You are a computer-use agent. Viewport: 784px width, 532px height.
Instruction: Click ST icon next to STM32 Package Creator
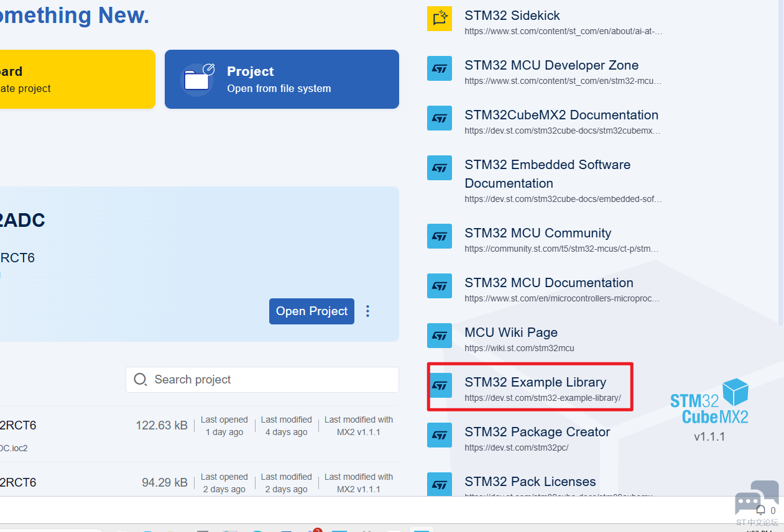pyautogui.click(x=440, y=435)
